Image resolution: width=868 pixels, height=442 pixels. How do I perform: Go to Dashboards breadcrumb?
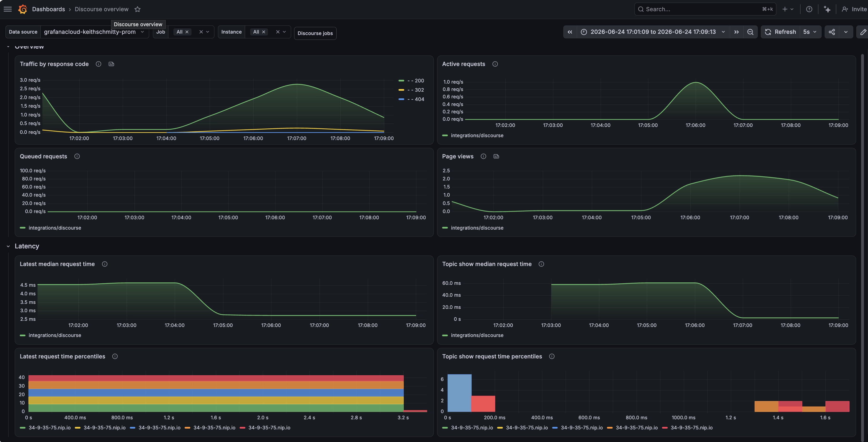(x=49, y=9)
